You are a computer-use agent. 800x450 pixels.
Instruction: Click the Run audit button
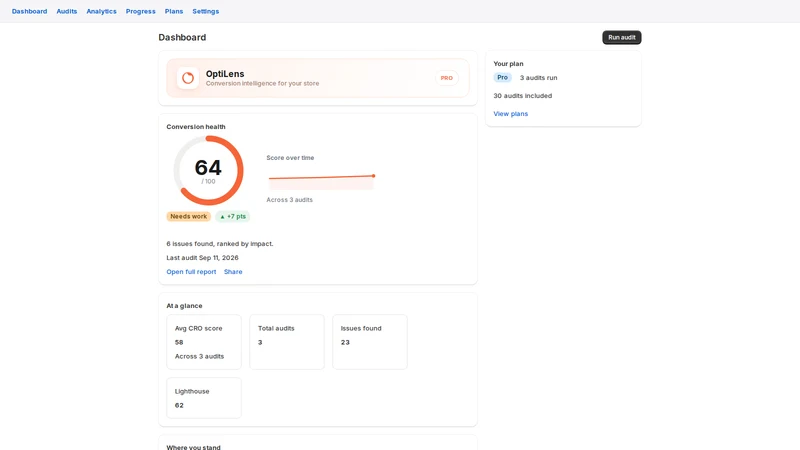tap(621, 37)
